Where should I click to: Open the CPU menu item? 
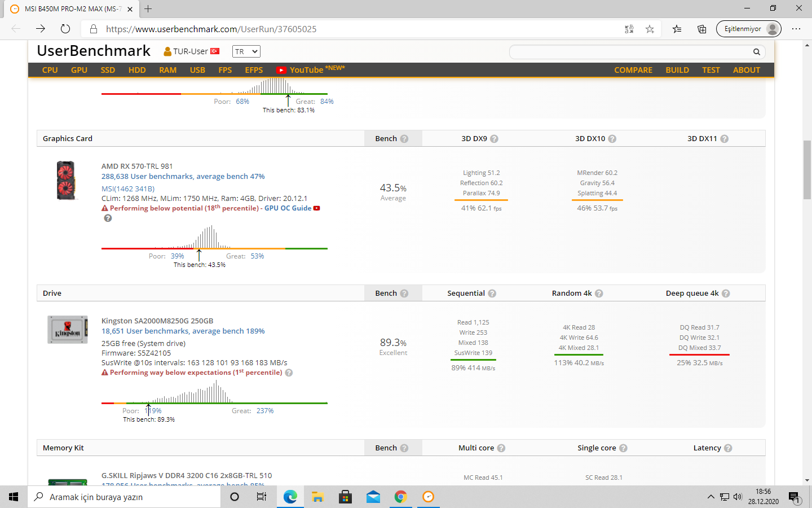tap(50, 70)
